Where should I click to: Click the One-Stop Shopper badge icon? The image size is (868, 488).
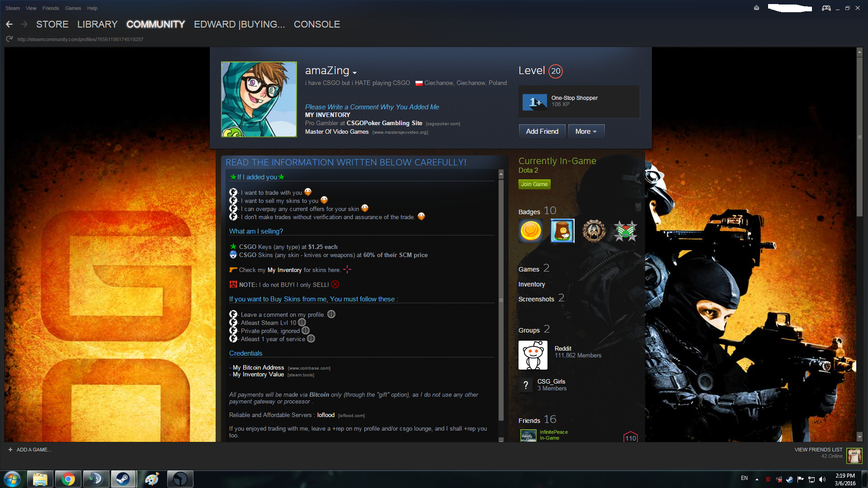pos(534,102)
